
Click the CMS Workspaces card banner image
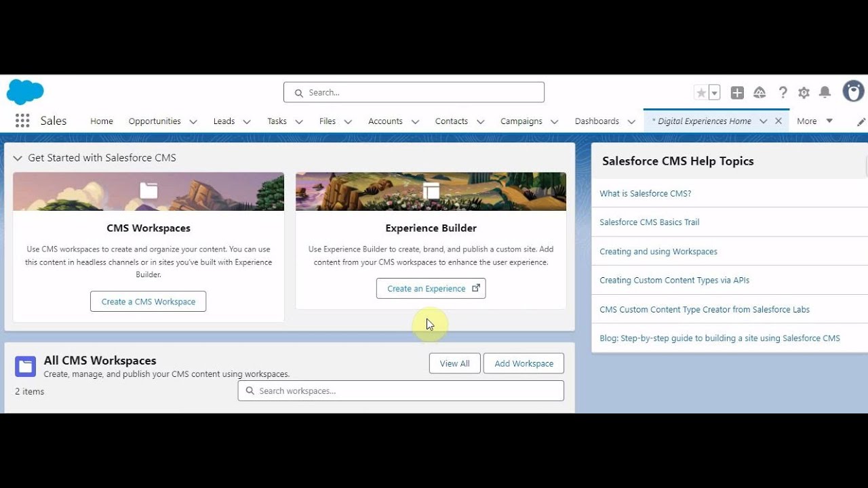[x=149, y=191]
